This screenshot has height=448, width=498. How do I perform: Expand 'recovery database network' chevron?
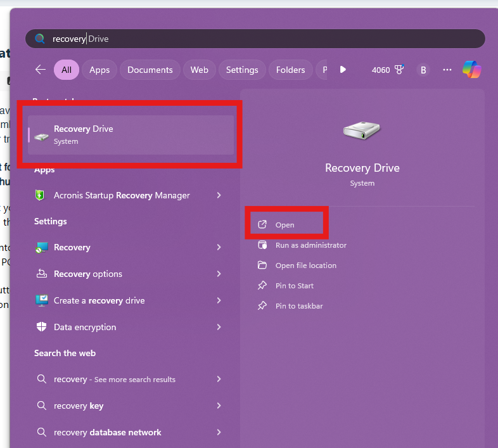pyautogui.click(x=219, y=432)
